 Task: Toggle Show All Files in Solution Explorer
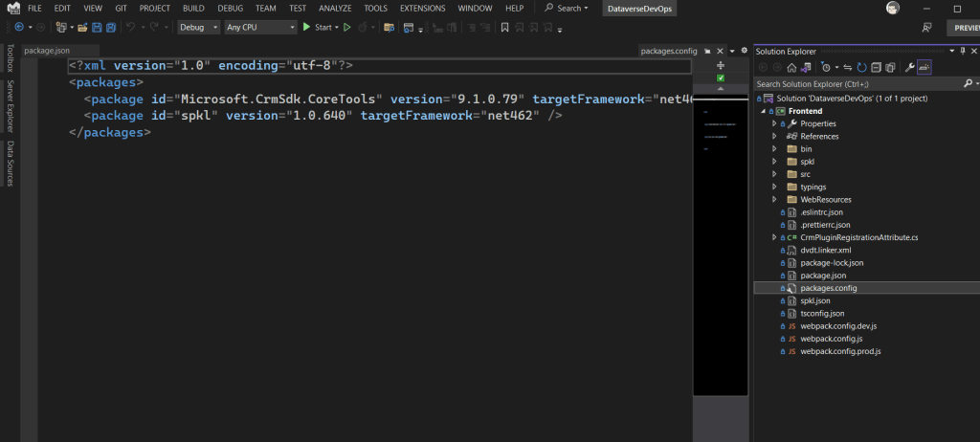click(x=890, y=68)
